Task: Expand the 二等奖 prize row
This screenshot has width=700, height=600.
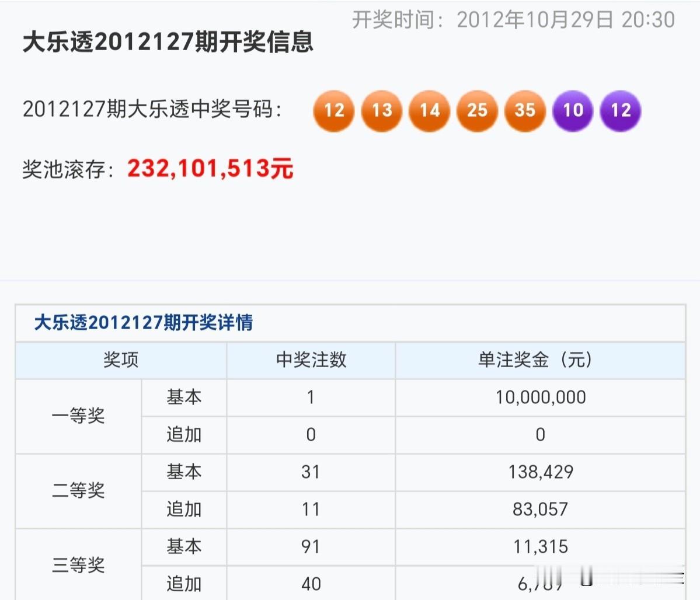Action: pyautogui.click(x=78, y=491)
